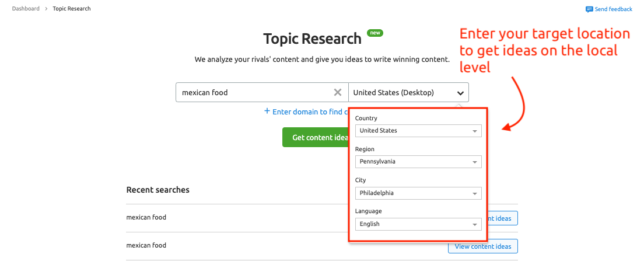Clear the mexican food search field
Screen dimensions: 644x261
point(338,92)
